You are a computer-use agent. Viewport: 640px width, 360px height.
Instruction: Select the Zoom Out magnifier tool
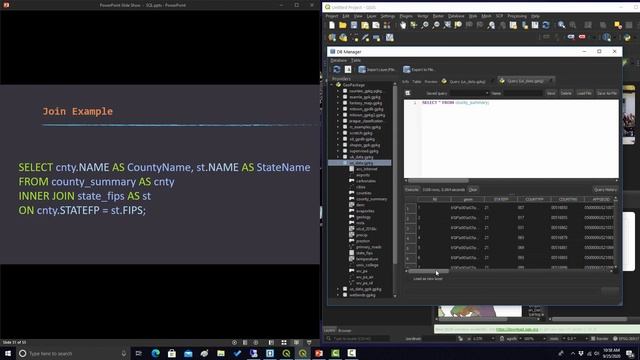click(436, 25)
